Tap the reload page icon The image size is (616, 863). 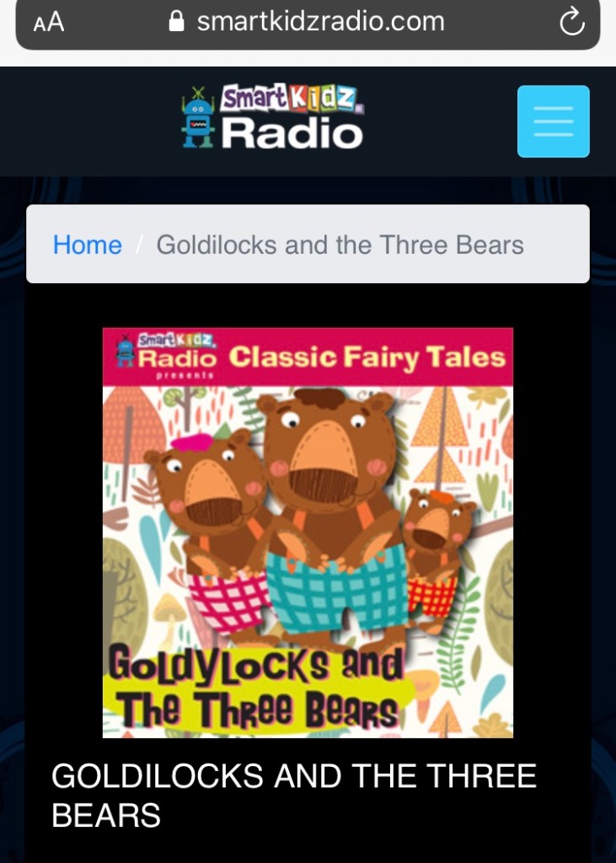tap(572, 22)
